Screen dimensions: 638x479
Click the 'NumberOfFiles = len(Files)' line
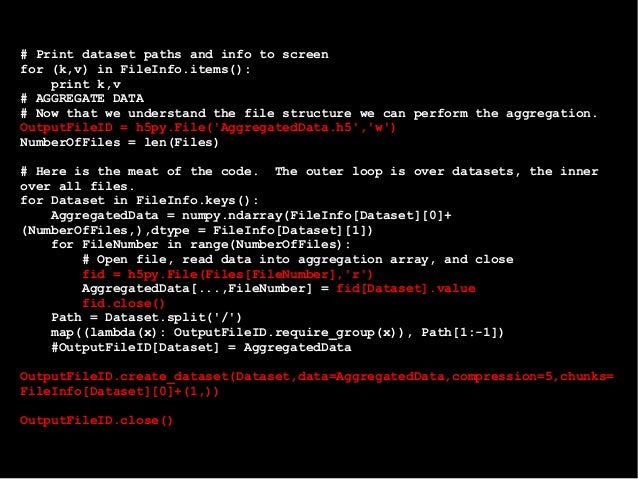[119, 142]
